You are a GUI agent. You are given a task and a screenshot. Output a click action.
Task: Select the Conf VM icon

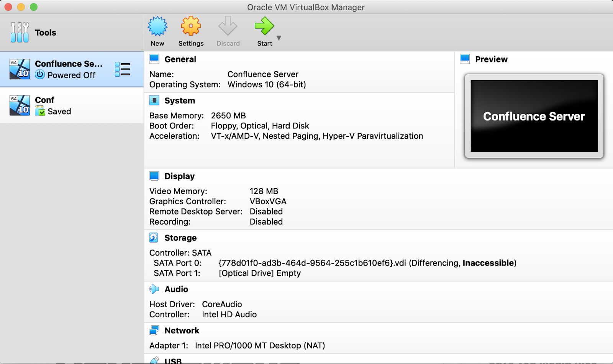click(20, 105)
